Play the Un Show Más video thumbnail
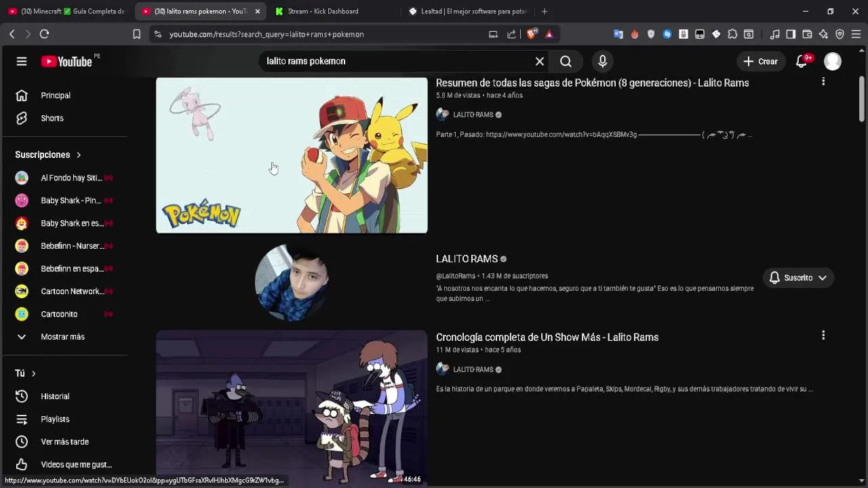 (x=292, y=408)
